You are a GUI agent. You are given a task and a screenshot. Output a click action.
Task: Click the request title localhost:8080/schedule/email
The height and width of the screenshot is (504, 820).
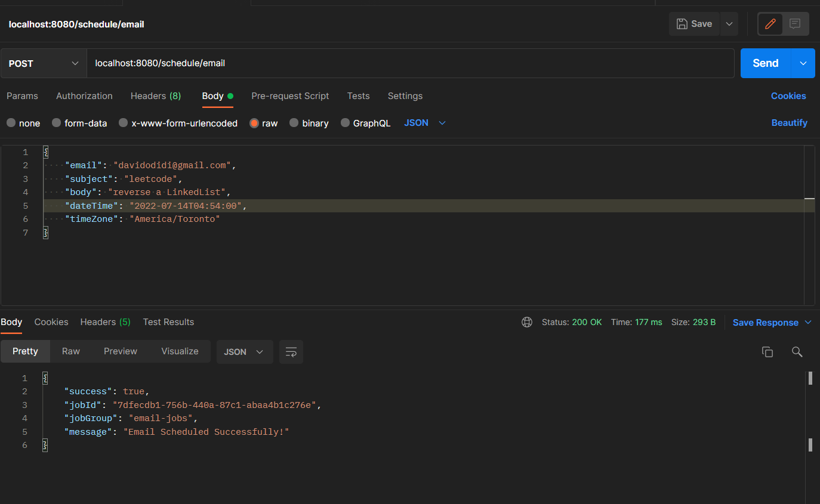[x=76, y=24]
